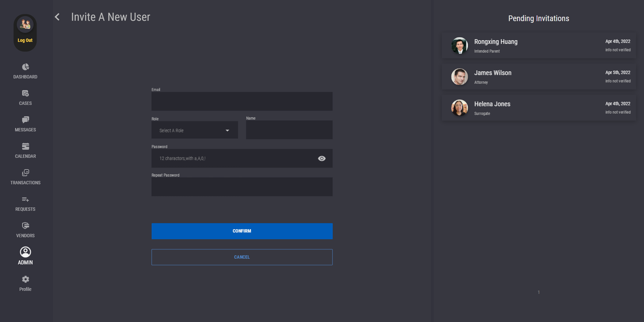Open the Dashboard pie chart icon
The height and width of the screenshot is (322, 644).
[x=25, y=67]
